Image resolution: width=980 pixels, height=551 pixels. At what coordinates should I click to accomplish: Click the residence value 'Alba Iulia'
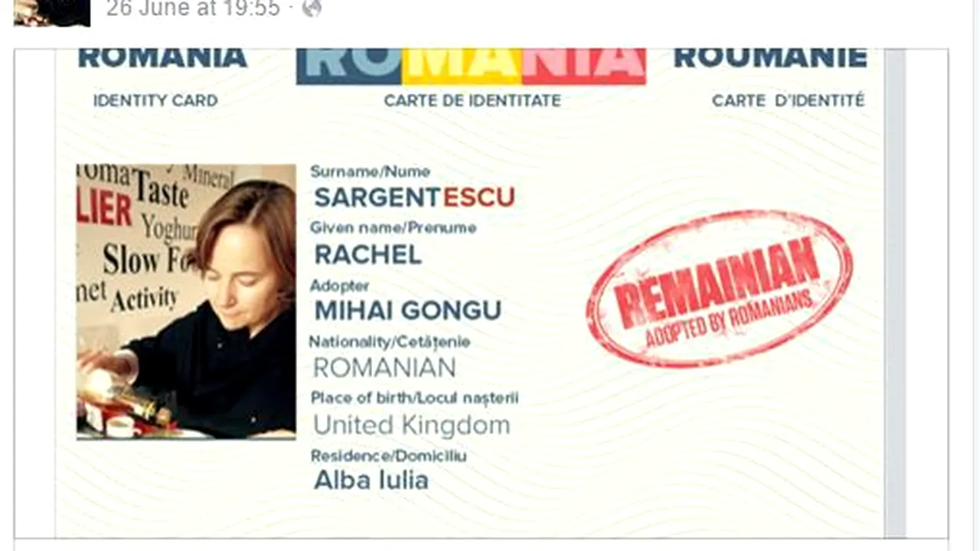point(371,481)
